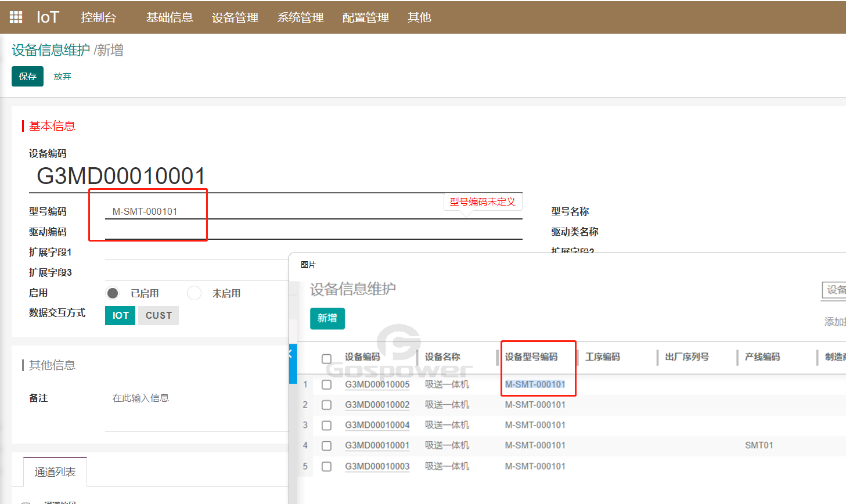
Task: Open the 控制台 menu
Action: pos(99,17)
